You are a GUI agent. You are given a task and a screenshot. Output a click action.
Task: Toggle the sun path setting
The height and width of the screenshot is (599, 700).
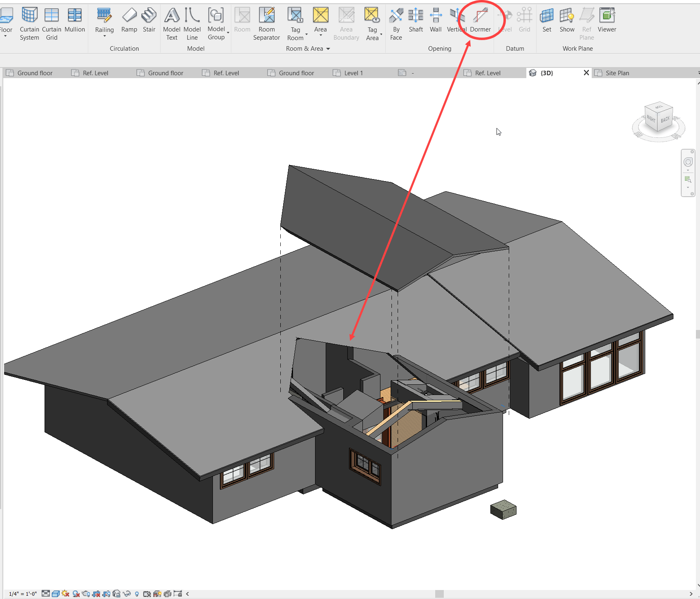65,593
